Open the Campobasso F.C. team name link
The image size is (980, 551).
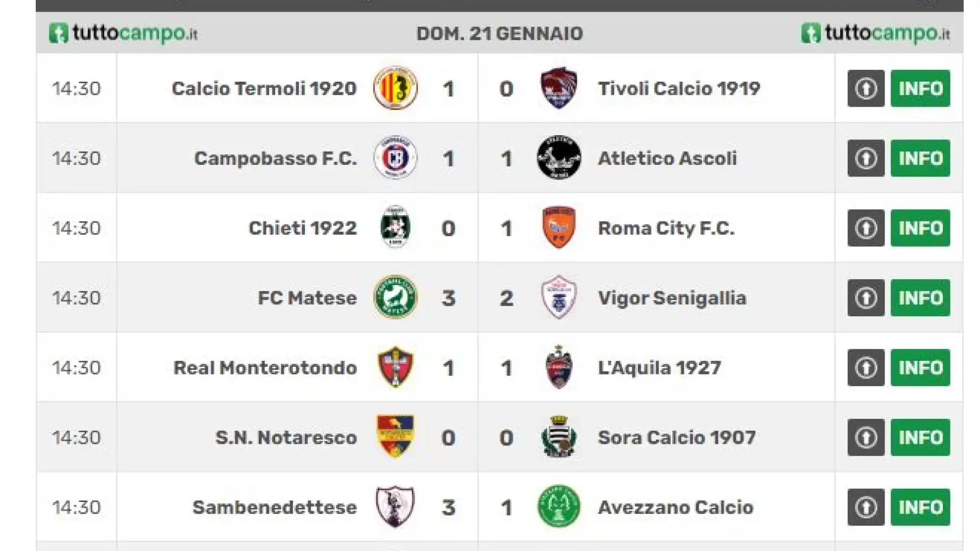pyautogui.click(x=275, y=158)
